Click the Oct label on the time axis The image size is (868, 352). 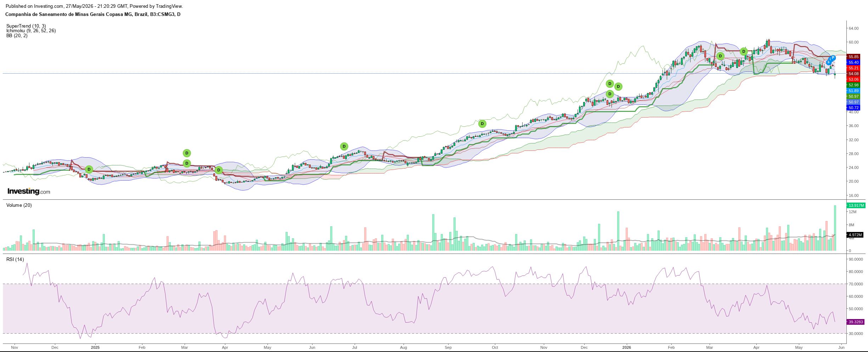495,347
